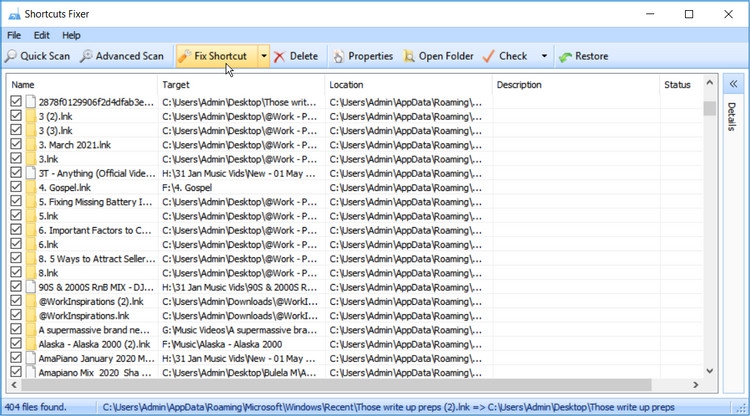The width and height of the screenshot is (750, 416).
Task: Open the Check dropdown arrow
Action: pyautogui.click(x=544, y=56)
